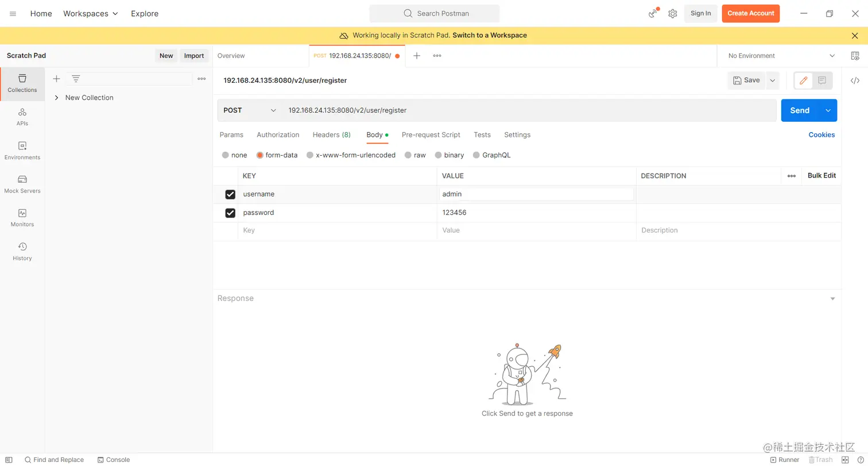This screenshot has width=868, height=466.
Task: Open the Monitors sidebar panel
Action: 22,218
